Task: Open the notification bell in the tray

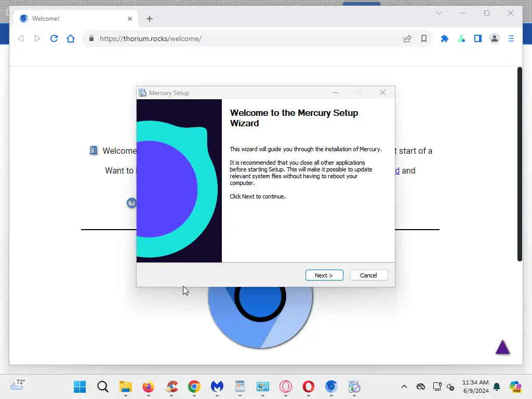Action: (x=497, y=387)
